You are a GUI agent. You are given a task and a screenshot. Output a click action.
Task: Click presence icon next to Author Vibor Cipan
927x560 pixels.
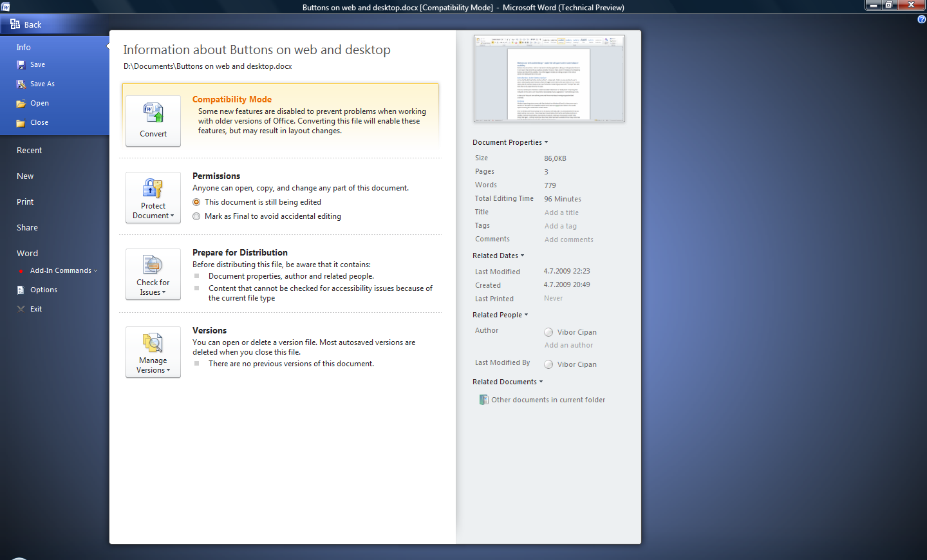tap(548, 332)
